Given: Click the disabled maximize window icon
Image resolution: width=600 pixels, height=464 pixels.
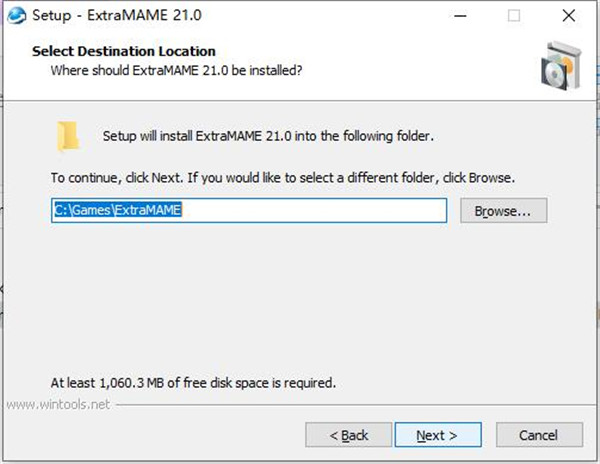Looking at the screenshot, I should [x=514, y=16].
